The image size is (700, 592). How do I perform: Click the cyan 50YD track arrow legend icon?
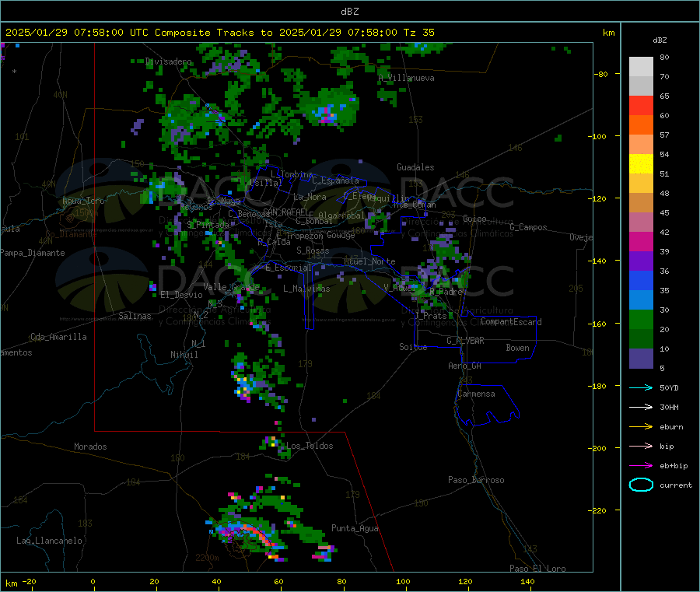641,387
